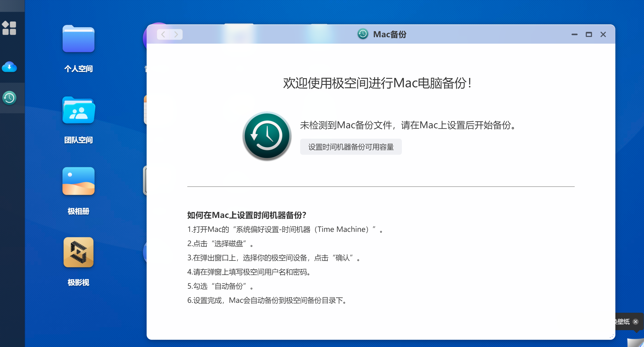Click step 5 text 勾选“自动备份”
The height and width of the screenshot is (347, 644).
(x=220, y=286)
